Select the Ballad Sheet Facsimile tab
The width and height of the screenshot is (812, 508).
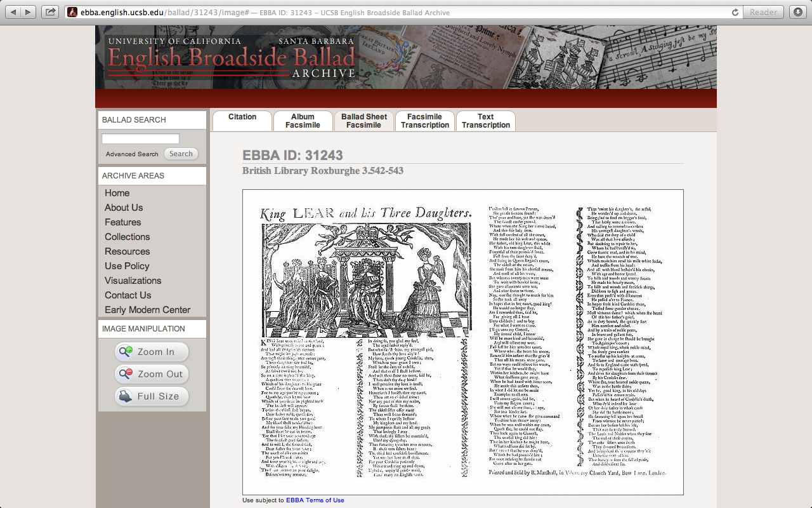(x=364, y=121)
